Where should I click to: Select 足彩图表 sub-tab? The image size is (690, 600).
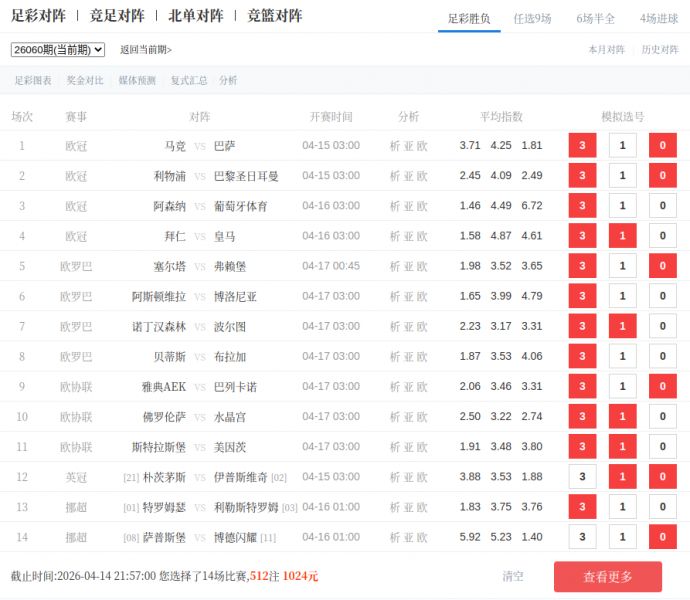click(x=33, y=80)
